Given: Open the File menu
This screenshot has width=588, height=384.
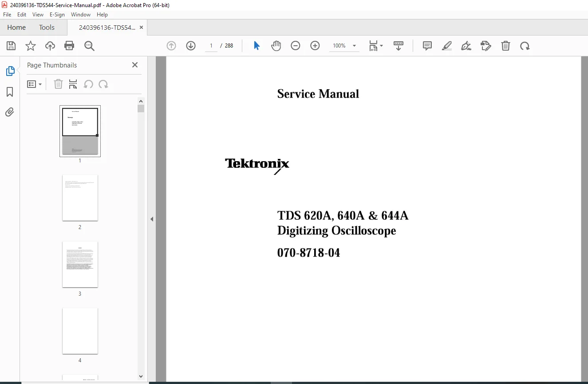Looking at the screenshot, I should pyautogui.click(x=7, y=15).
